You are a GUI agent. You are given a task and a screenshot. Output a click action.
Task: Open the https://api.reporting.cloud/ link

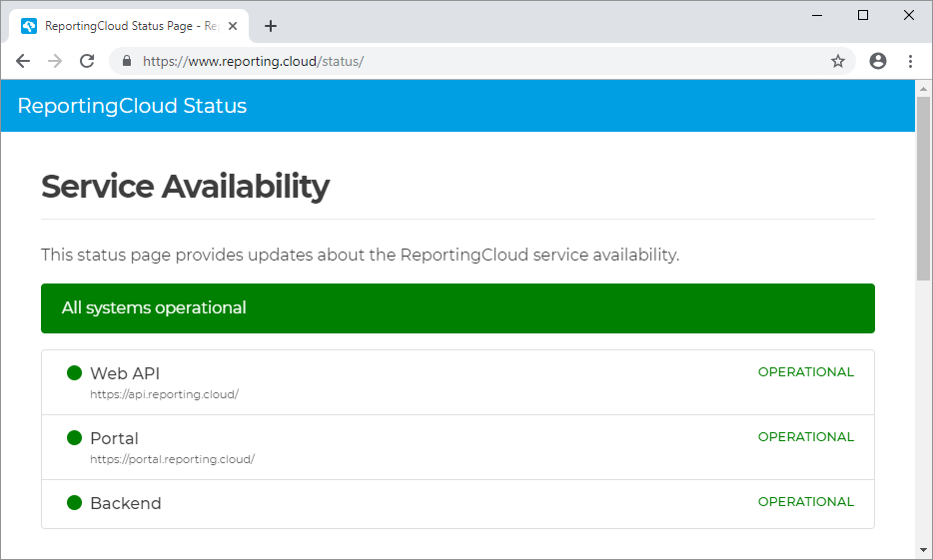[x=164, y=394]
